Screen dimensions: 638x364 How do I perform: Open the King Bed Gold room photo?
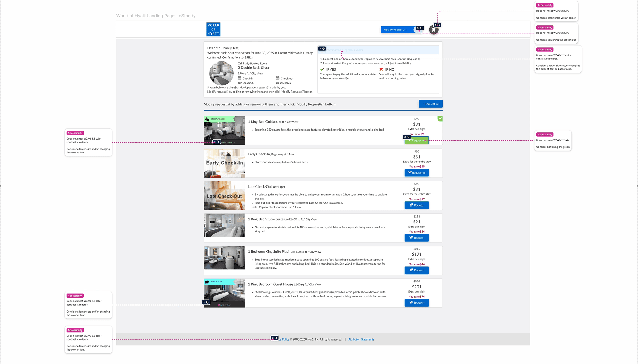tap(225, 131)
